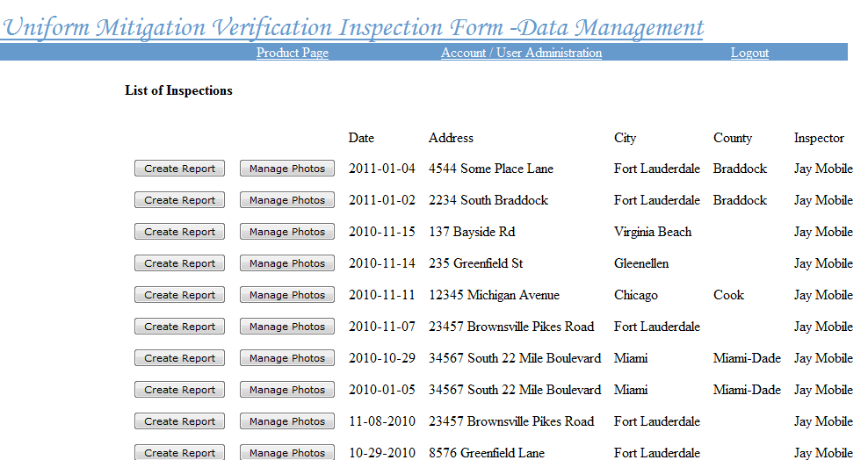868x460 pixels.
Task: Create Report for 8576 Greenfield Lane
Action: point(179,452)
